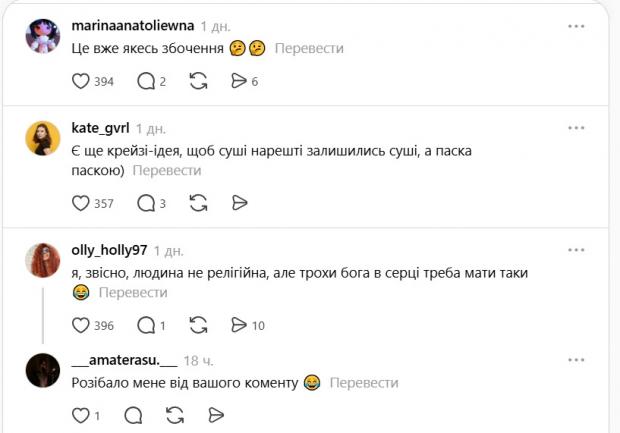Viewport: 620px width, 433px height.
Task: Like kate_gvrl's comment
Action: [x=82, y=203]
